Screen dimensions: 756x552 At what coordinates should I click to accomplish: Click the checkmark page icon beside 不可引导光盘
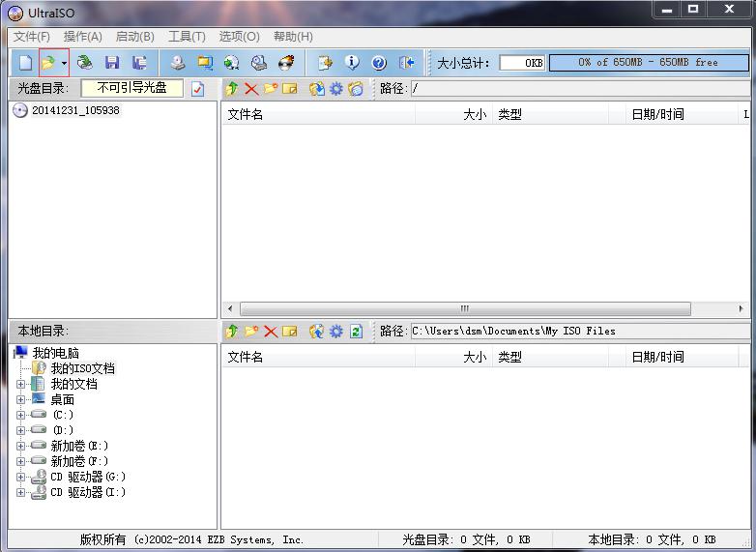click(197, 89)
